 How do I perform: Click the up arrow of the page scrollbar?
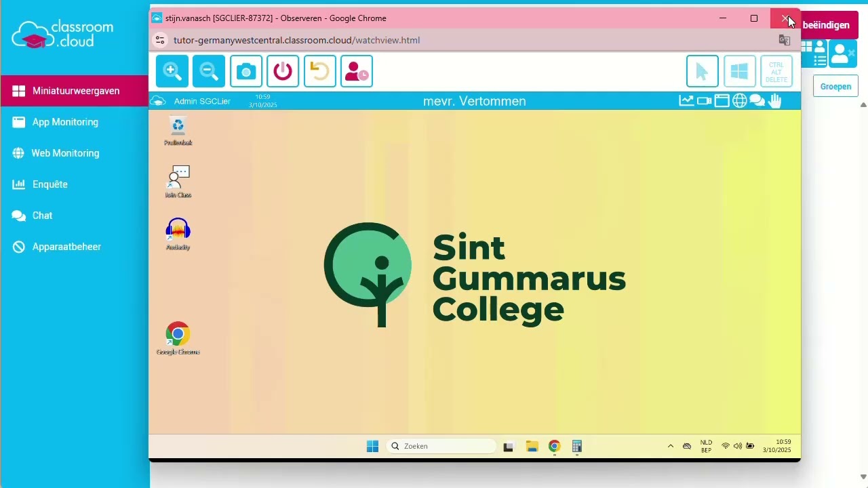click(x=863, y=105)
